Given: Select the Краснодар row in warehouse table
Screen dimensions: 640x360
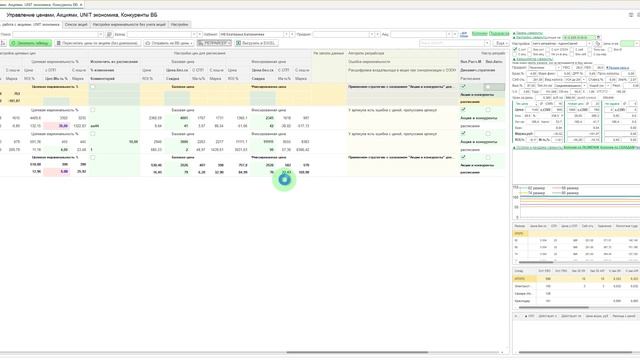Looking at the screenshot, I should pos(576,301).
